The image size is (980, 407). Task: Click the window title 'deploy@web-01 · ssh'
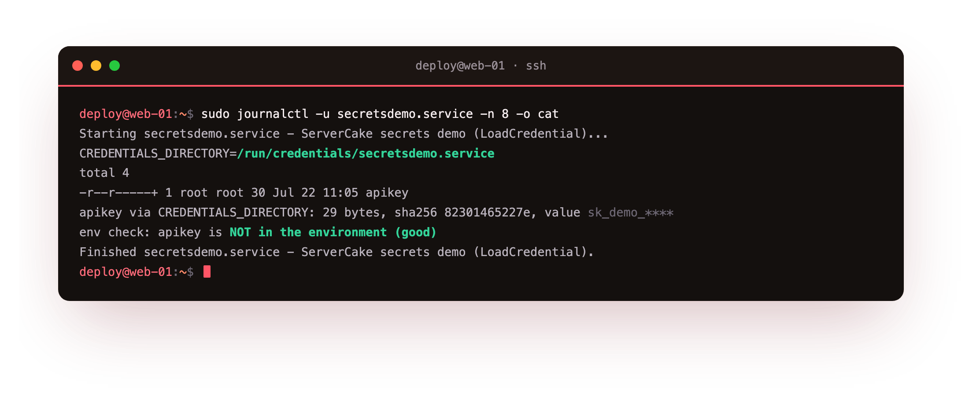point(481,66)
